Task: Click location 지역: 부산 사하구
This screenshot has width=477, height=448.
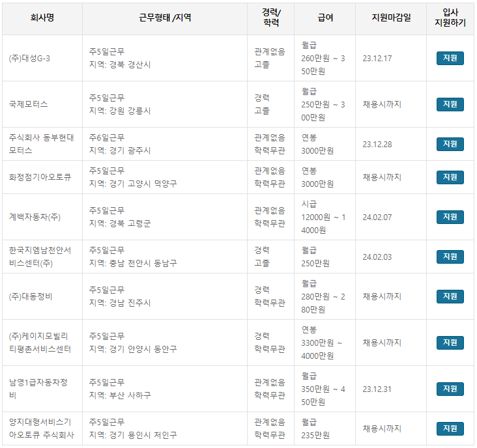Action: 120,395
